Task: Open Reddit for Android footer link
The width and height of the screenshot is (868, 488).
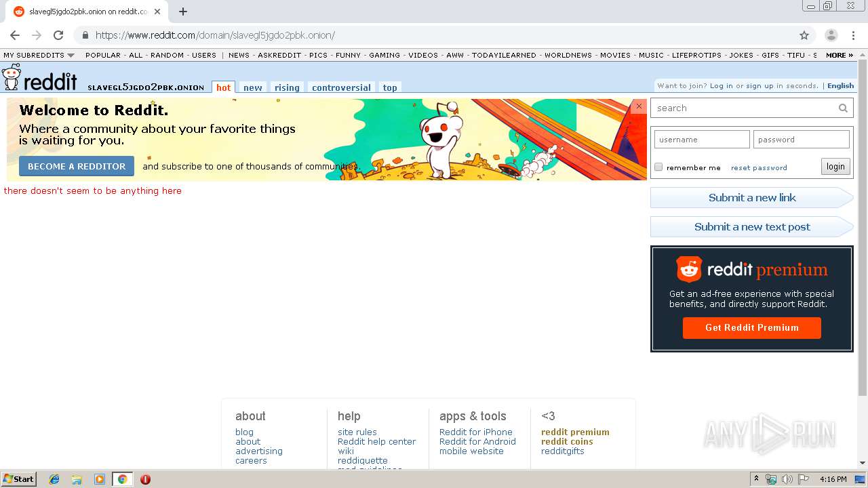Action: point(477,441)
